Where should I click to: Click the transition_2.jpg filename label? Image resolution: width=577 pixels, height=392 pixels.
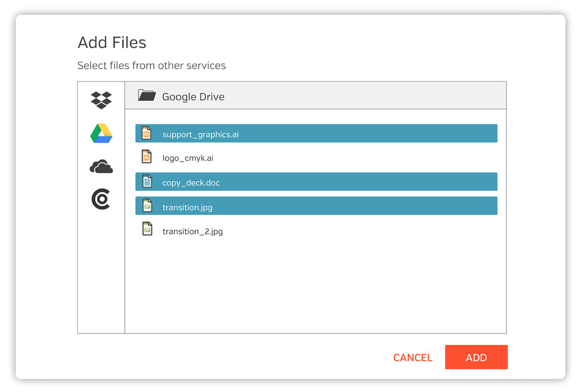point(192,231)
